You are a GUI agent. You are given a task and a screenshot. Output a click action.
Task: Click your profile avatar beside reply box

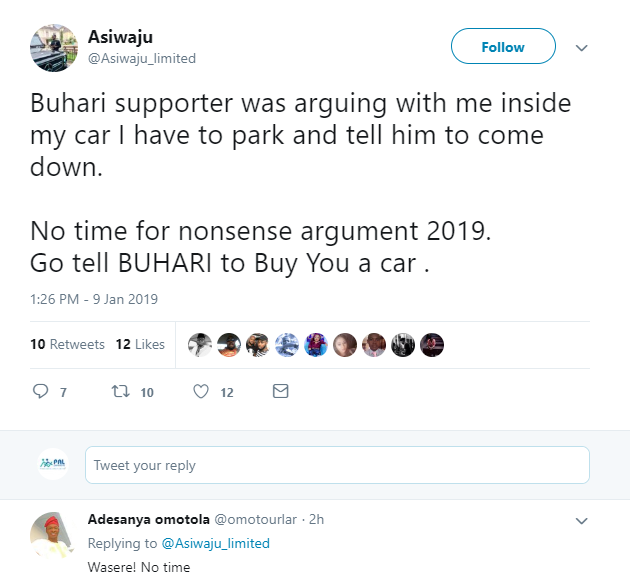coord(53,464)
